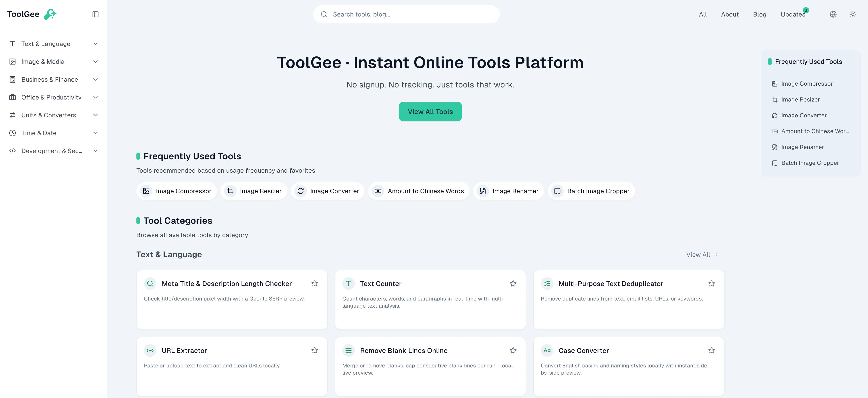Open URL Extractor card title

point(184,350)
